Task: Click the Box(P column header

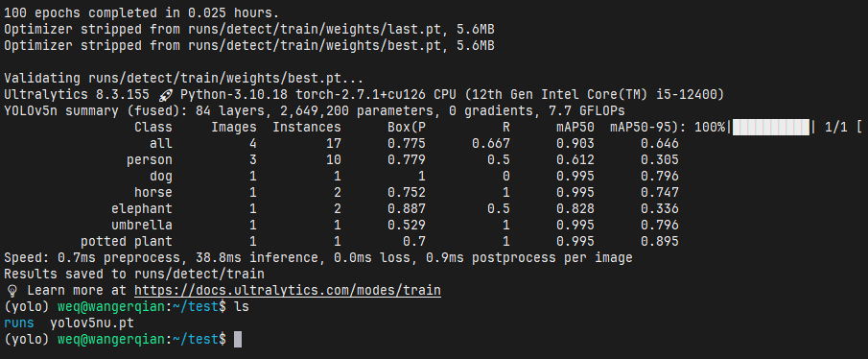Action: [407, 128]
